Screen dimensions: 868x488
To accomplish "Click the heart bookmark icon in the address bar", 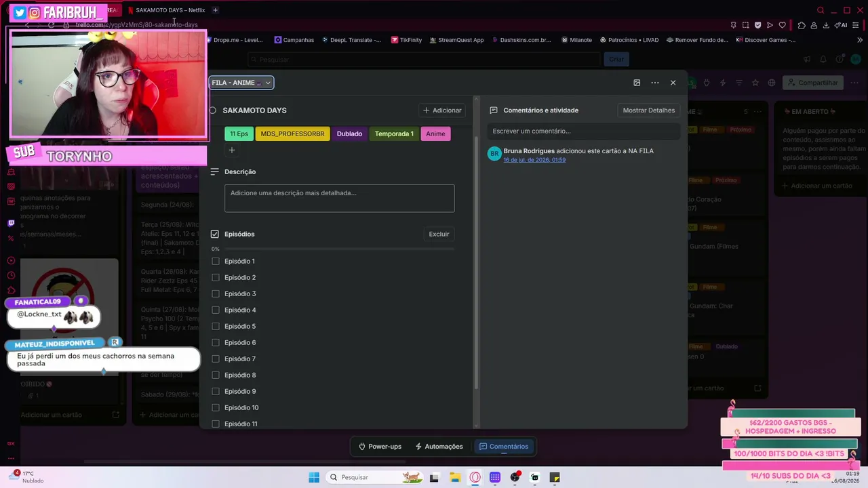I will point(782,25).
